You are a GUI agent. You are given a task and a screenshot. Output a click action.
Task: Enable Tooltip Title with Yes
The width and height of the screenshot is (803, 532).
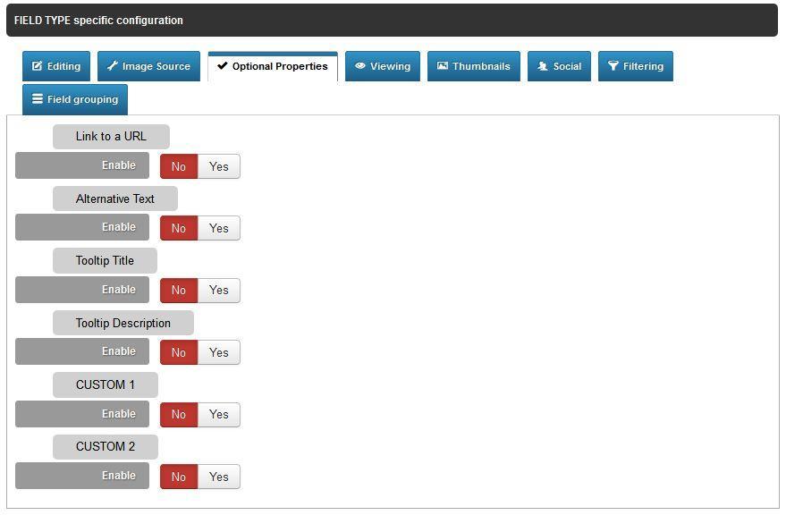pyautogui.click(x=219, y=291)
